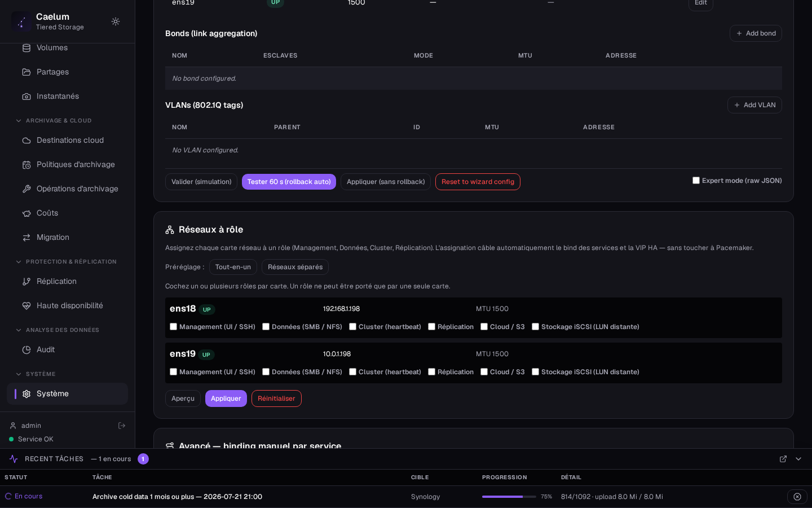
Task: Click Reset to wizard config
Action: pyautogui.click(x=478, y=182)
